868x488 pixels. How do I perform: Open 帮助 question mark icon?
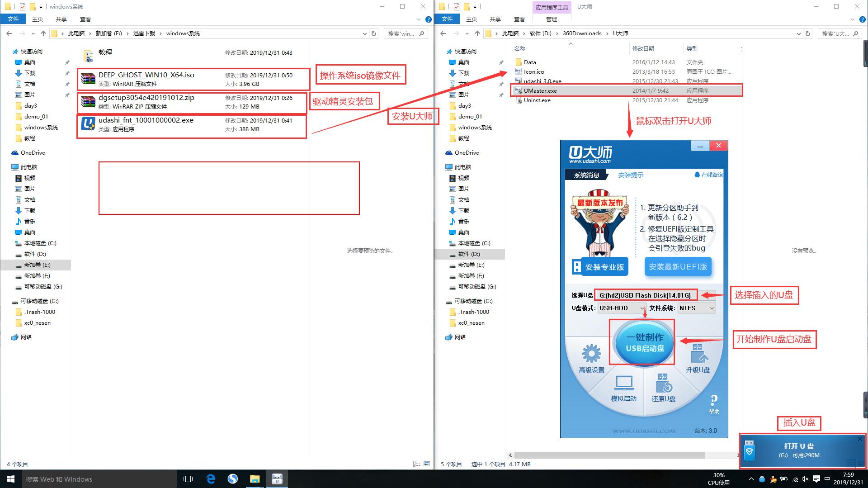coord(714,404)
